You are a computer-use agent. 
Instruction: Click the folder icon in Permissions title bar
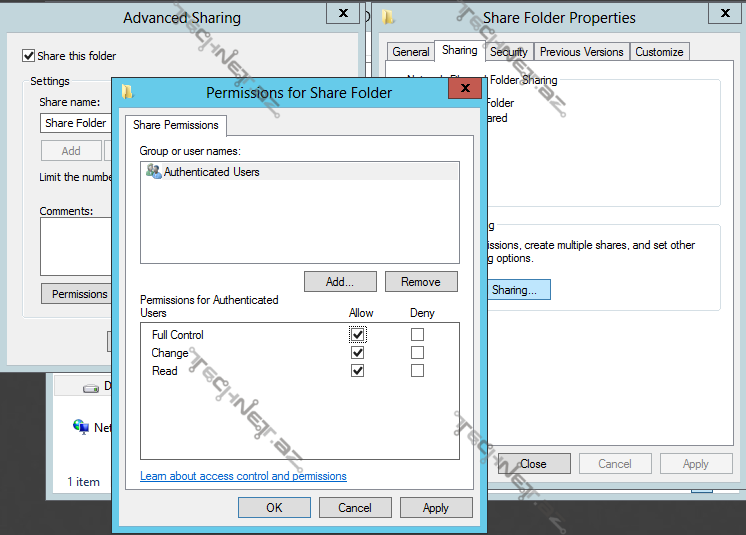(127, 93)
